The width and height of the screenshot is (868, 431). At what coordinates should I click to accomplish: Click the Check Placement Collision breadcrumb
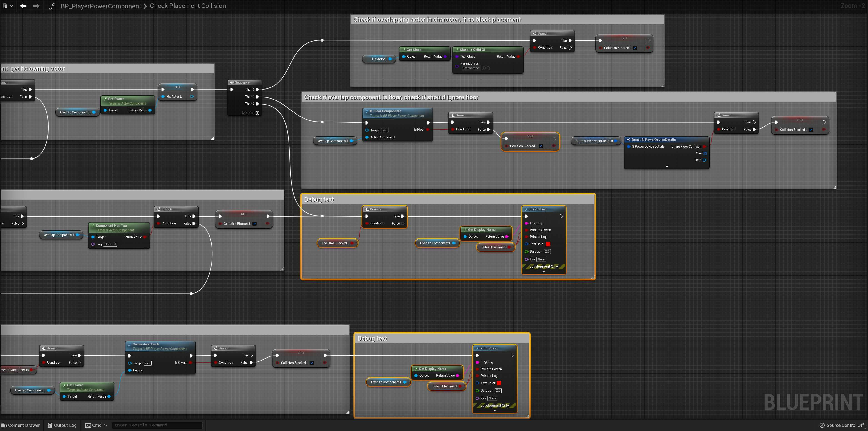pos(188,6)
